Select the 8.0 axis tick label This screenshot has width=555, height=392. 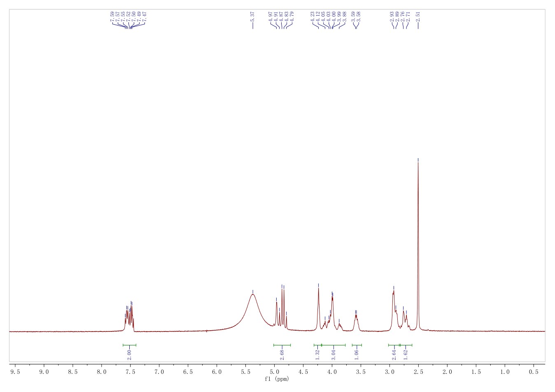point(102,371)
